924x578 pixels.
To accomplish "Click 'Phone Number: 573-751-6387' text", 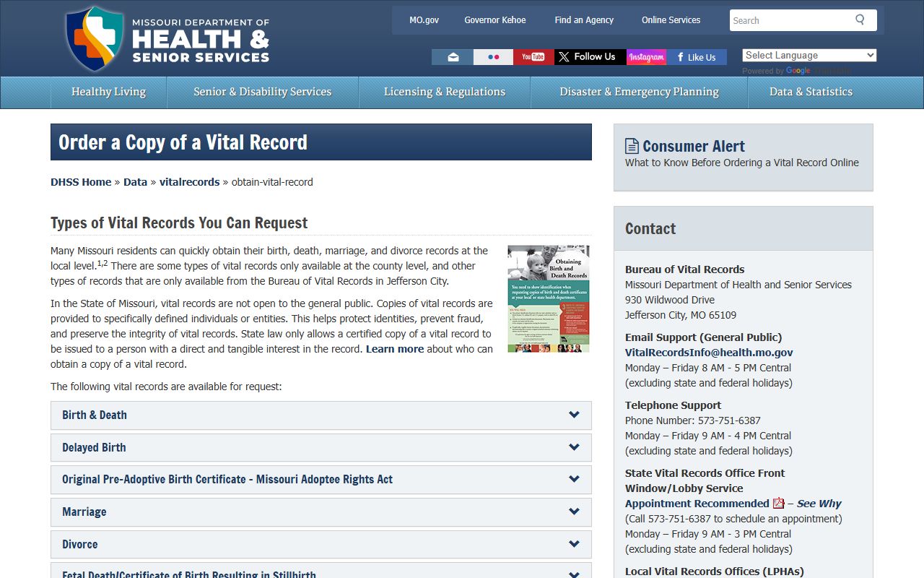I will coord(693,420).
